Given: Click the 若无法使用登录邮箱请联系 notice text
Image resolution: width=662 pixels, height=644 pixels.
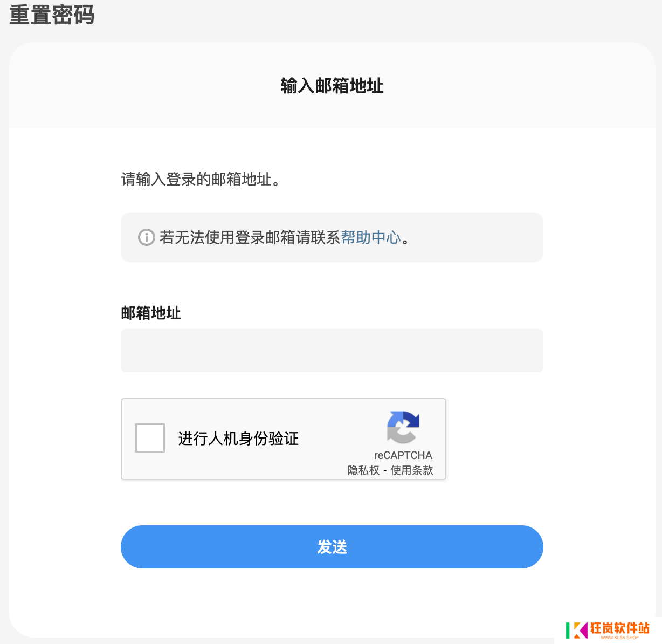Looking at the screenshot, I should (250, 237).
